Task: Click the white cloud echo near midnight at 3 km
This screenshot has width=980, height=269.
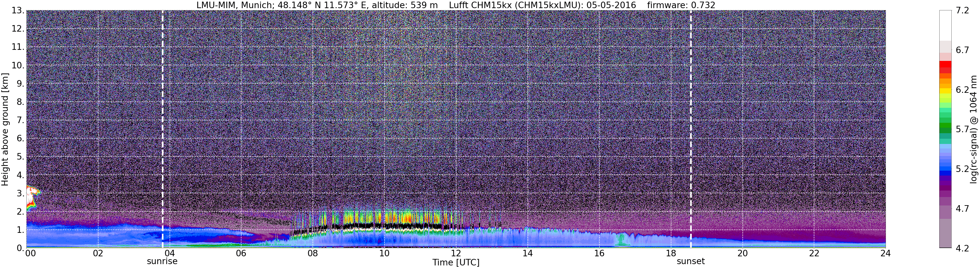Action: (31, 197)
